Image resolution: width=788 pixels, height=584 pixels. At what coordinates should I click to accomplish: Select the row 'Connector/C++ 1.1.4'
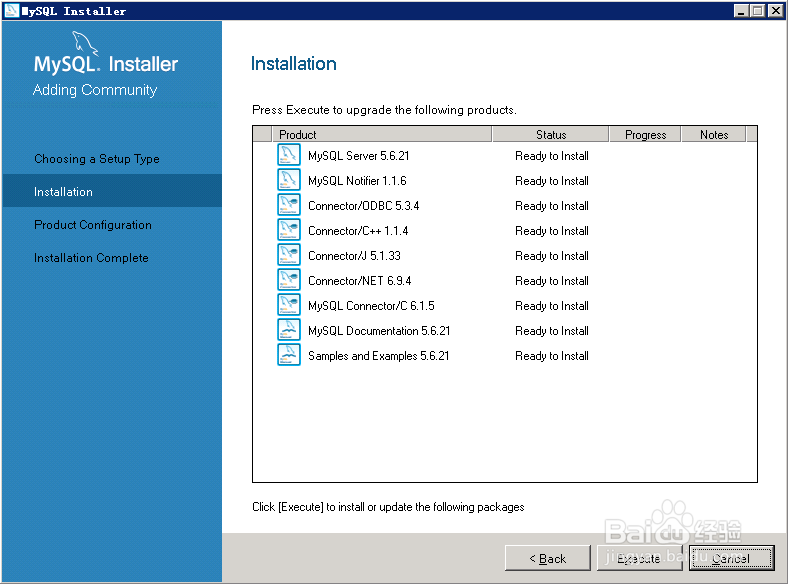pos(505,231)
